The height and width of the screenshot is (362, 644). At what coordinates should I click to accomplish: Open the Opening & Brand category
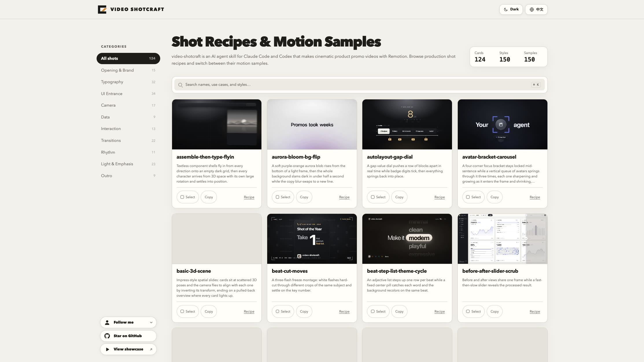point(128,70)
